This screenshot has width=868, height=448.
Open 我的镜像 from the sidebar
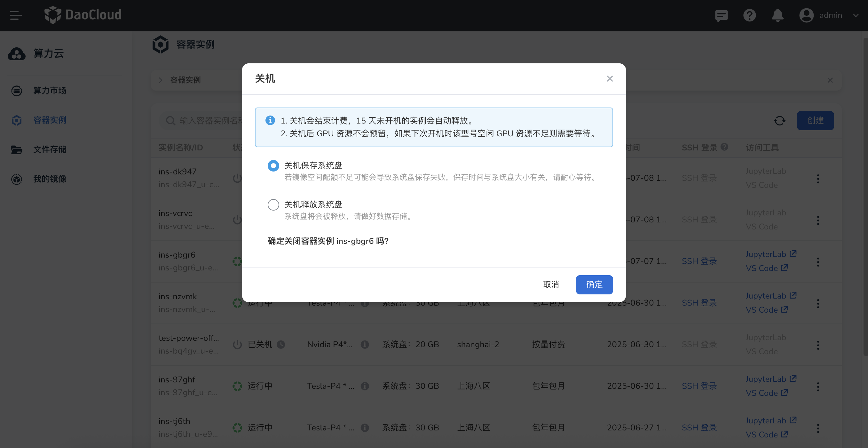pos(50,179)
